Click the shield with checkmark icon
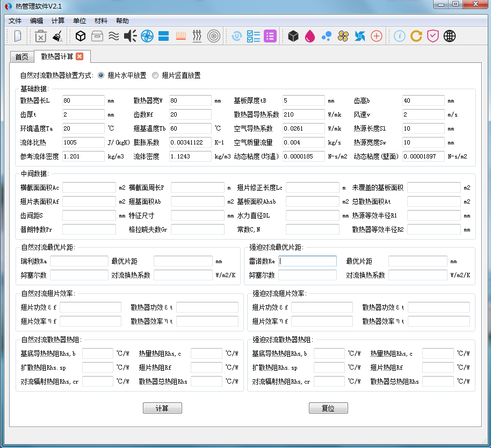This screenshot has height=448, width=491. tap(433, 36)
